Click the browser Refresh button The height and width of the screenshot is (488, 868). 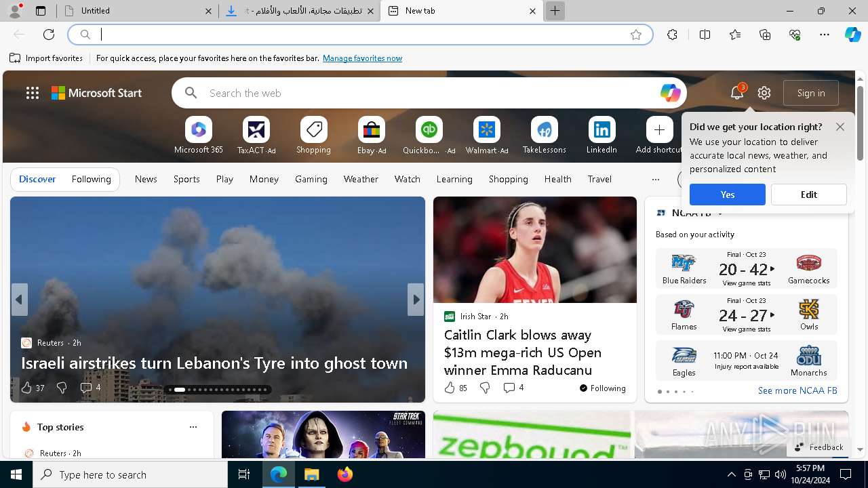49,35
